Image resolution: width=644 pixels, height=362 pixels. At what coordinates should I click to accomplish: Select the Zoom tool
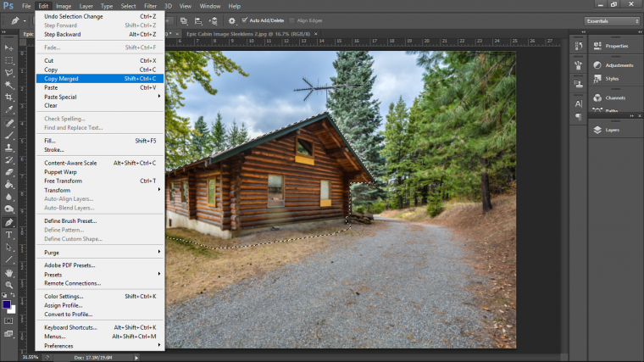coord(8,285)
